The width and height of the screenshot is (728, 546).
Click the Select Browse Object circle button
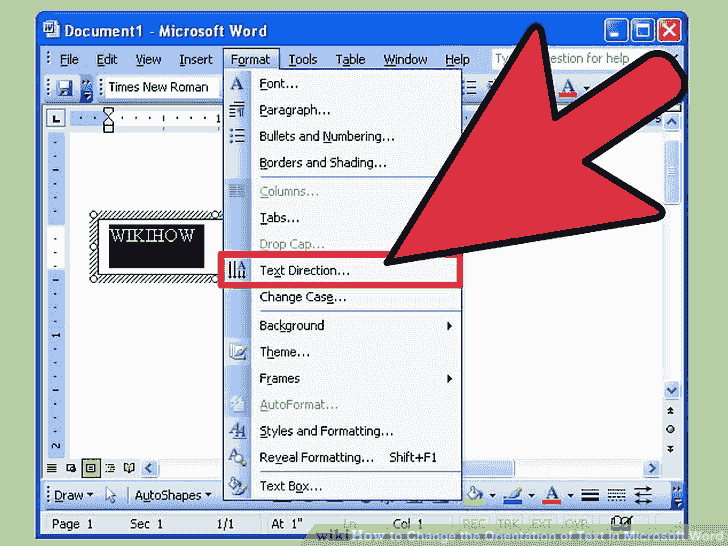670,429
